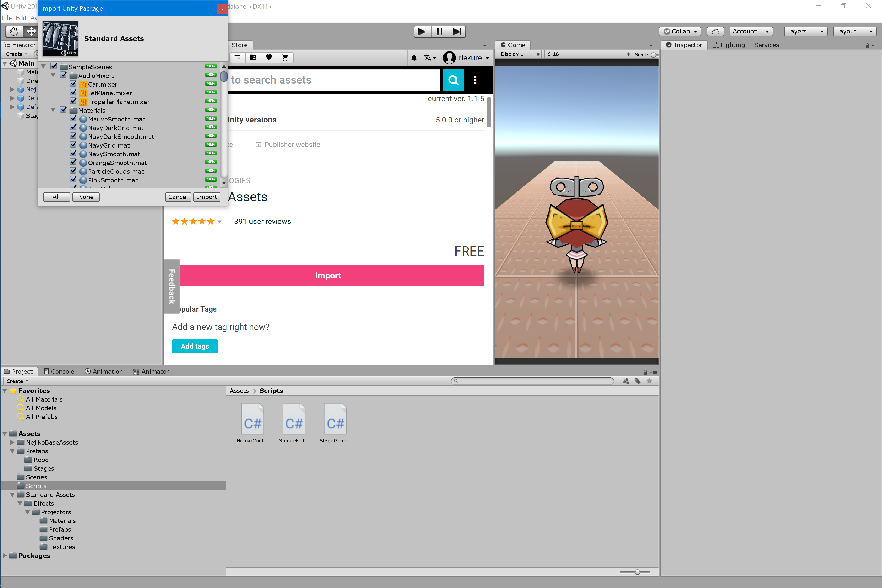Uncheck the Materials folder in import dialog
This screenshot has height=588, width=882.
click(63, 109)
